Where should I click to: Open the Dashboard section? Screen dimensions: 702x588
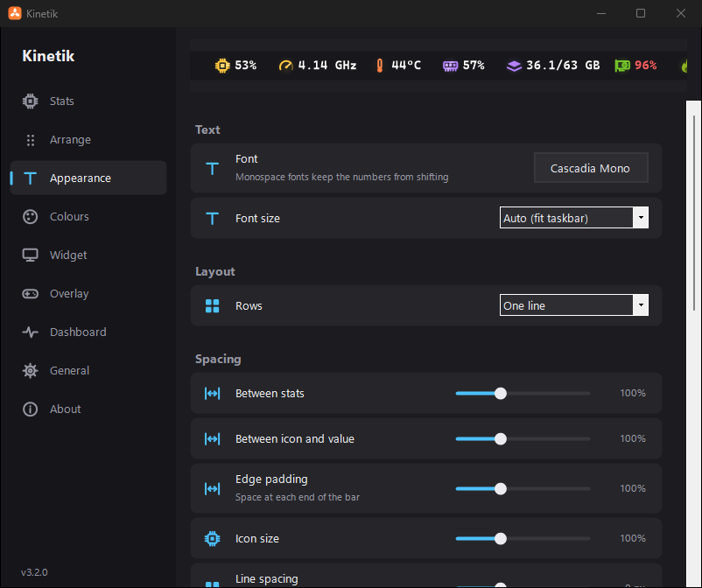coord(88,332)
